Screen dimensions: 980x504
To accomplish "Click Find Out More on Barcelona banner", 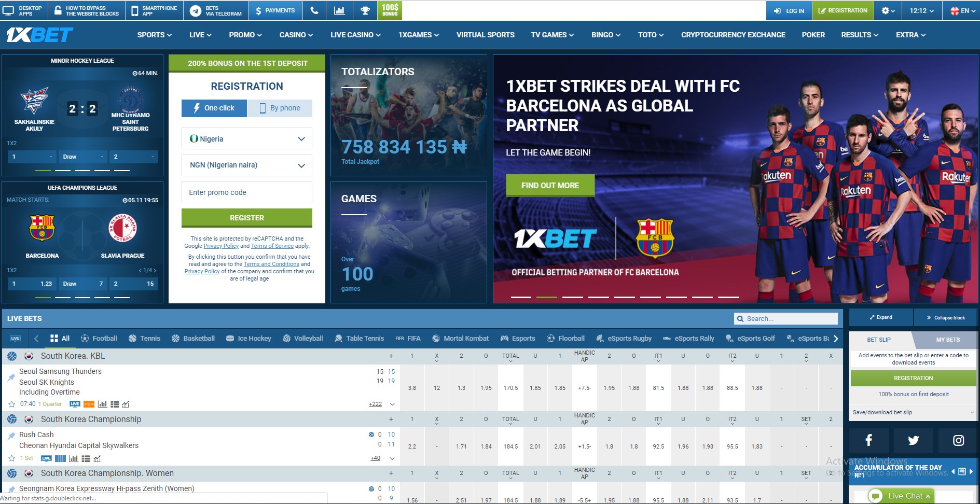I will [x=550, y=185].
